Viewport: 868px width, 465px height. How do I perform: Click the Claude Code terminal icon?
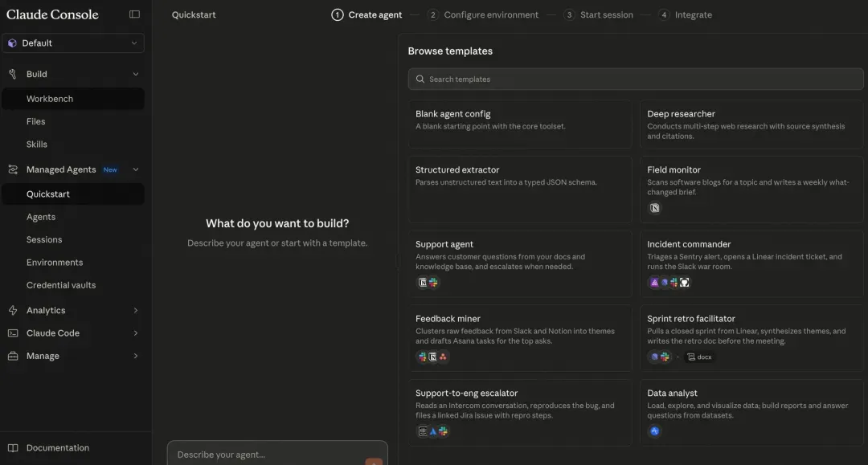click(13, 333)
